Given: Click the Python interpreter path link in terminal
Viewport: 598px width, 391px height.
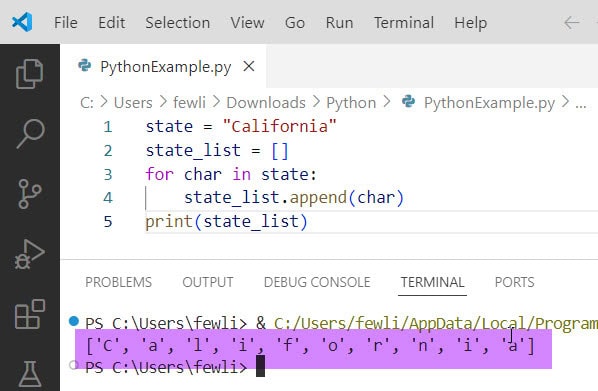Looking at the screenshot, I should (436, 323).
